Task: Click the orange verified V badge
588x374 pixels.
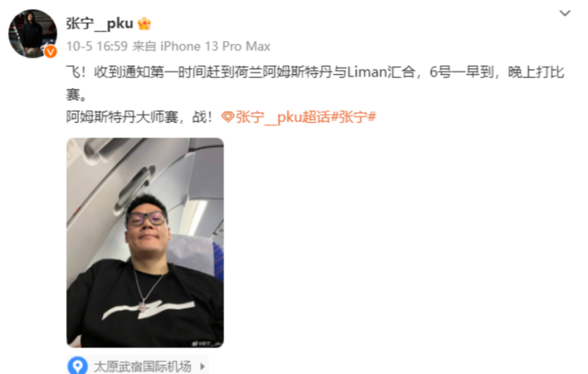Action: click(51, 51)
